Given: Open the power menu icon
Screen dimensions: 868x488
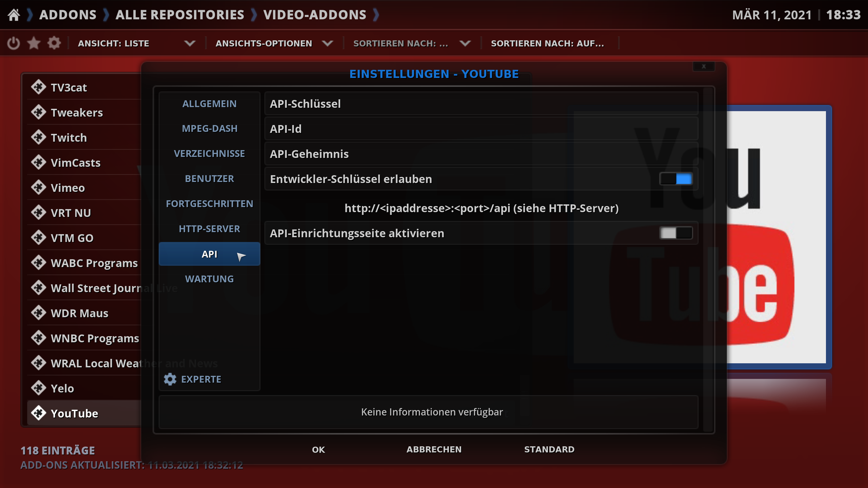Looking at the screenshot, I should pos(14,43).
